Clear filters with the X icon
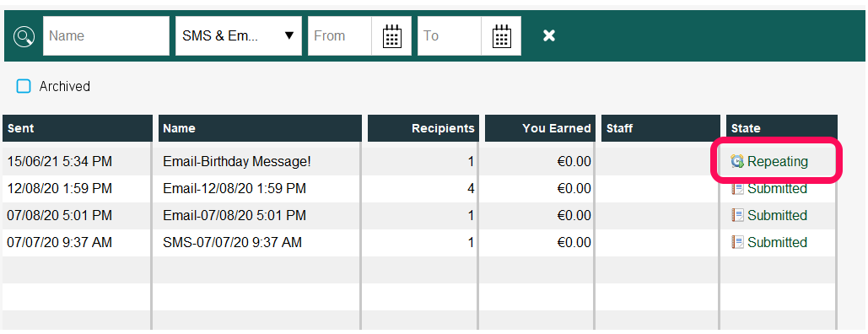 pyautogui.click(x=548, y=36)
